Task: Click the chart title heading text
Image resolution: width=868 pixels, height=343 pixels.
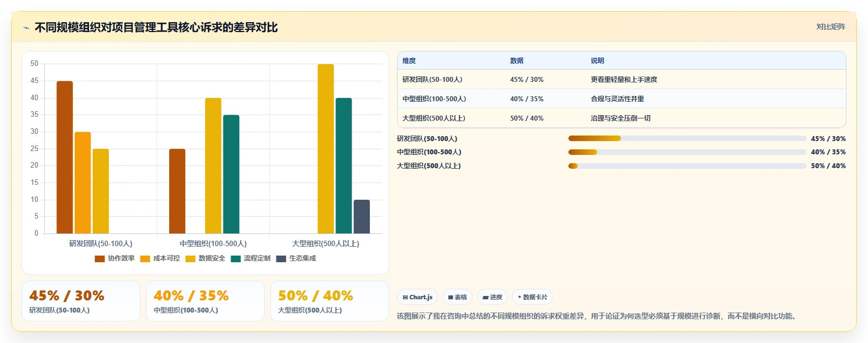Action: [156, 27]
